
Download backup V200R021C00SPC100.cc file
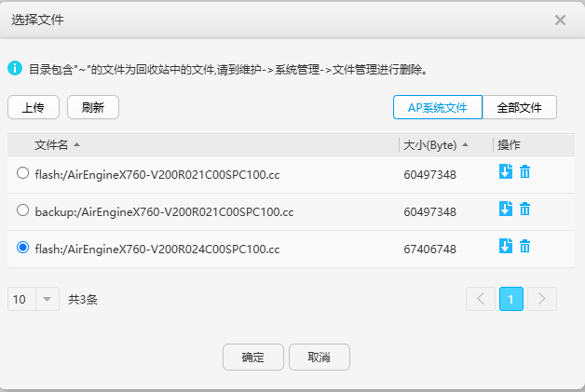pyautogui.click(x=505, y=209)
